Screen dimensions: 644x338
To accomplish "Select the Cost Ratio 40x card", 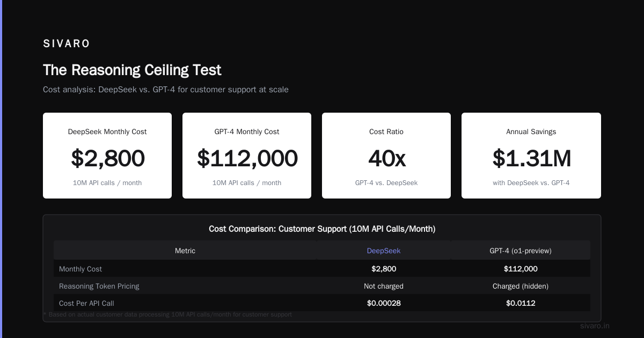I will pyautogui.click(x=386, y=156).
